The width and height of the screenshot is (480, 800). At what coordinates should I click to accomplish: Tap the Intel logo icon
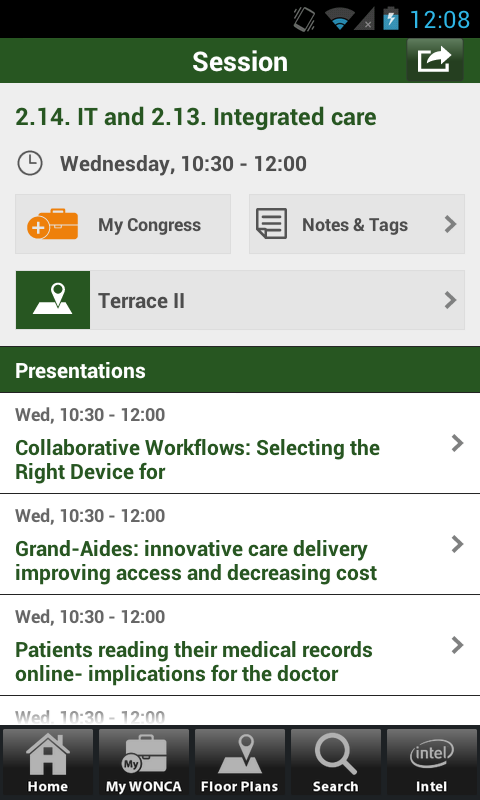432,754
